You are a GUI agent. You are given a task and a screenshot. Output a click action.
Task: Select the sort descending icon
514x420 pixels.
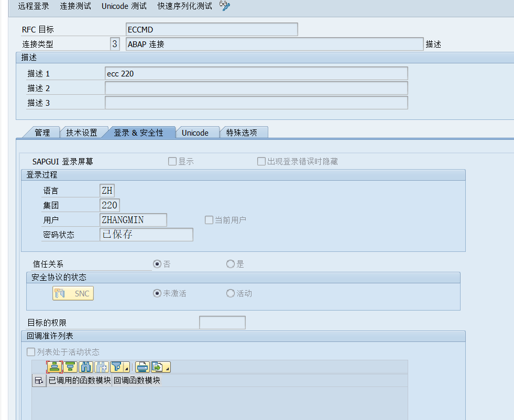point(70,367)
